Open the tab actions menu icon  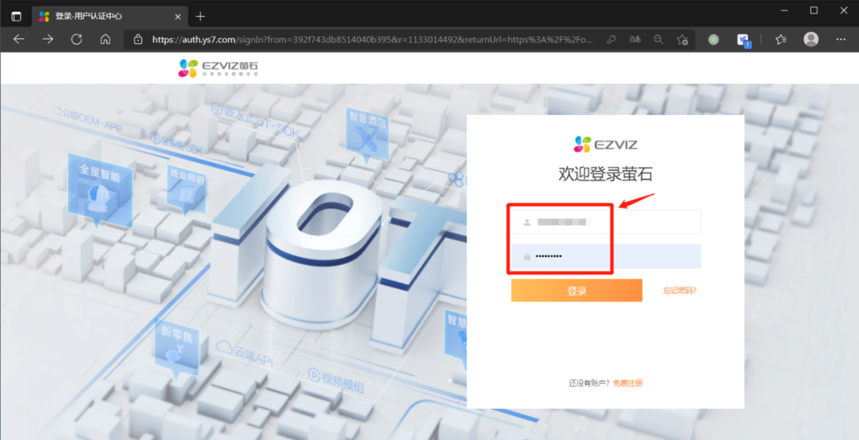16,16
